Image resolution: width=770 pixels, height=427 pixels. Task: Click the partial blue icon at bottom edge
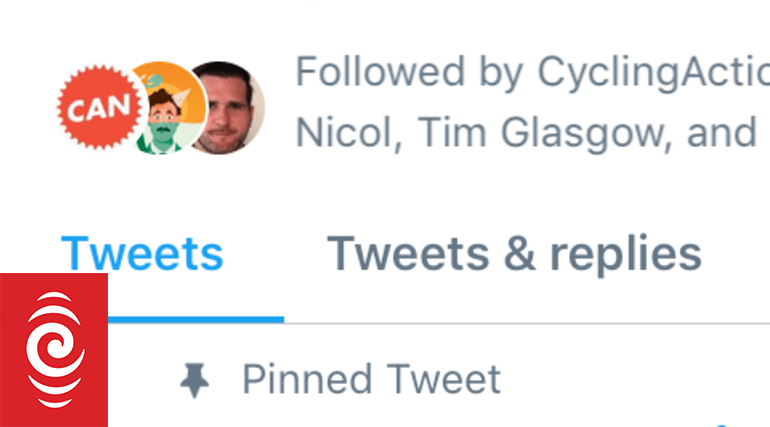point(721,425)
